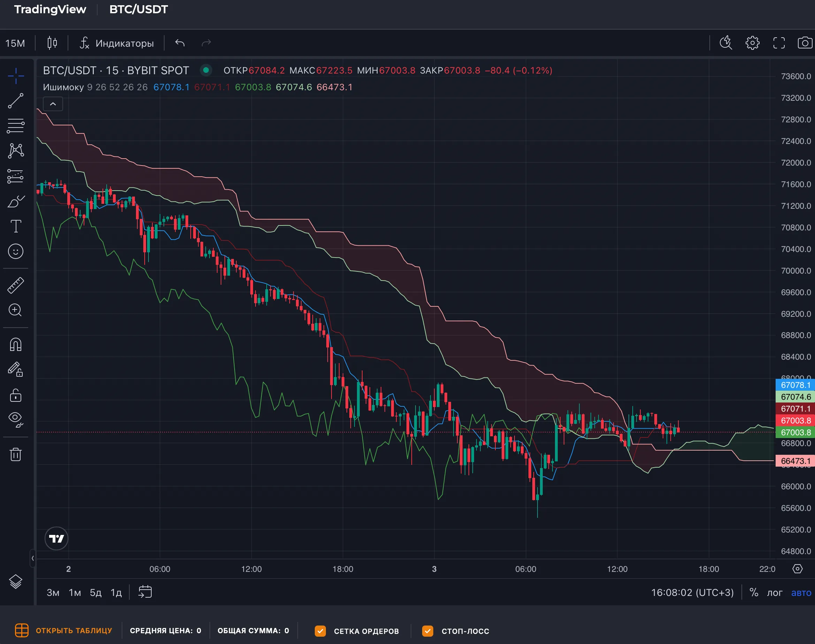Switch to the 5д date range
This screenshot has width=815, height=644.
[x=96, y=592]
